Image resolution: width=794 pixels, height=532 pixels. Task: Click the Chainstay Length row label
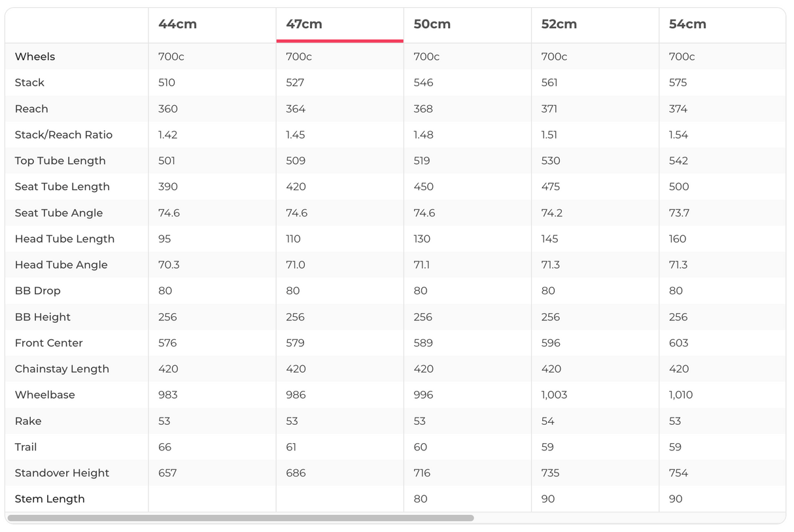click(x=61, y=369)
